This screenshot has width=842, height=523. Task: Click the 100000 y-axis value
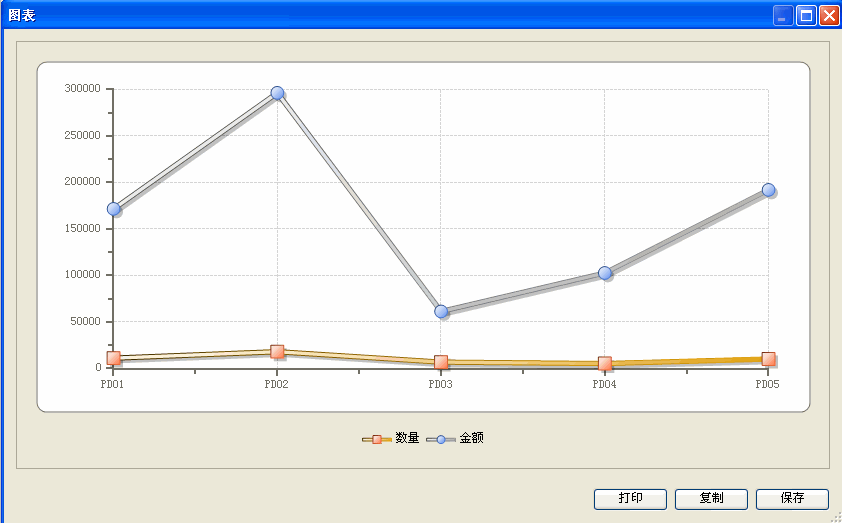click(x=83, y=274)
